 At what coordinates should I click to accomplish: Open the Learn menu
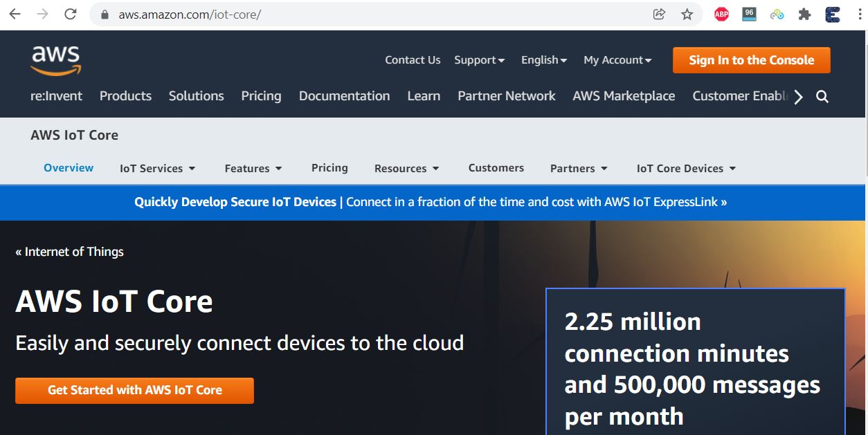(424, 96)
